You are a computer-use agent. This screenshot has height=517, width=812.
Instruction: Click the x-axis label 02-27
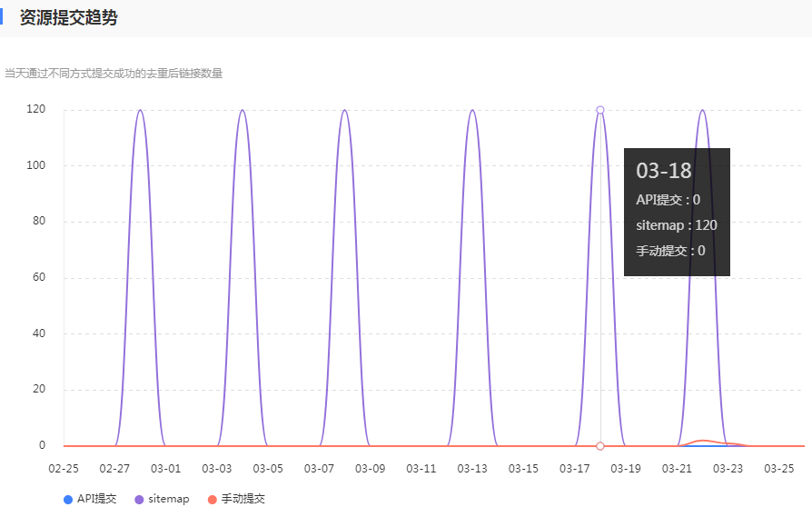click(114, 469)
